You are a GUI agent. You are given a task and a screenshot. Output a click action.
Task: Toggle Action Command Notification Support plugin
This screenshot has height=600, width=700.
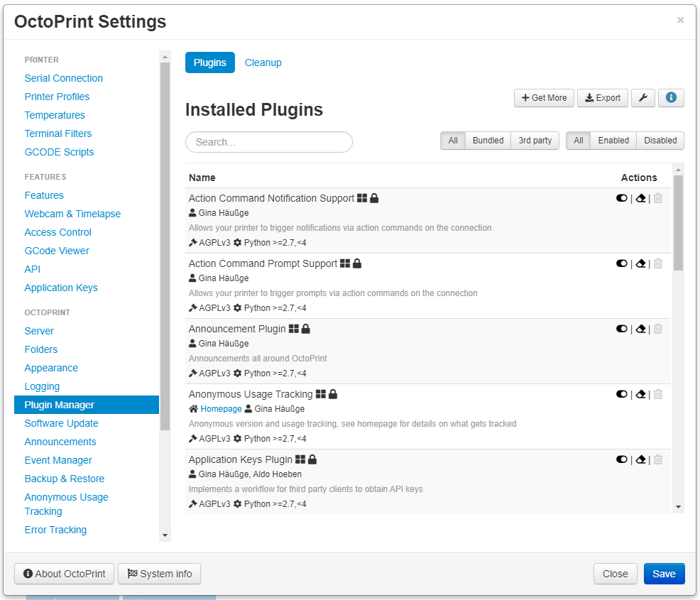pyautogui.click(x=621, y=198)
